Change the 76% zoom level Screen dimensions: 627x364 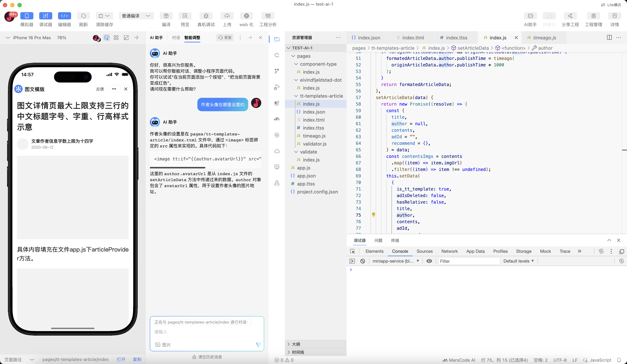click(x=62, y=38)
